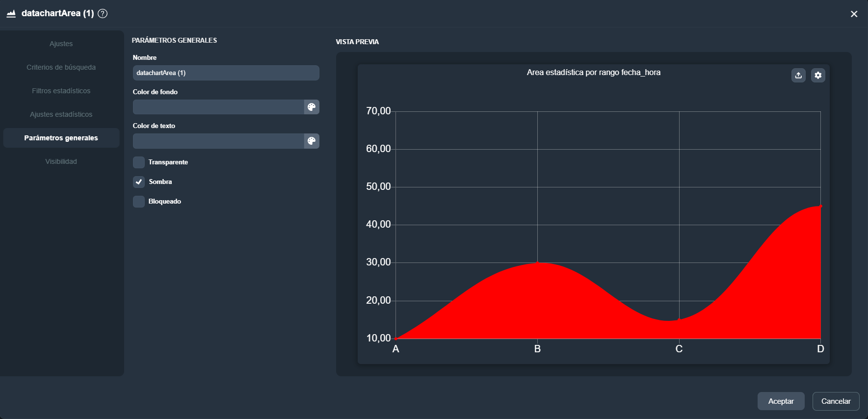Click the Color de texto input field

pyautogui.click(x=218, y=141)
